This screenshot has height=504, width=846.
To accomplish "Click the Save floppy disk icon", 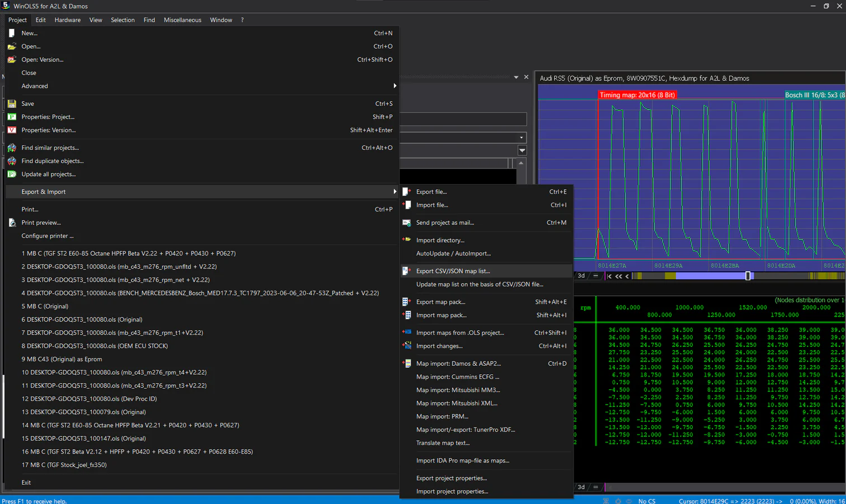I will click(x=12, y=103).
